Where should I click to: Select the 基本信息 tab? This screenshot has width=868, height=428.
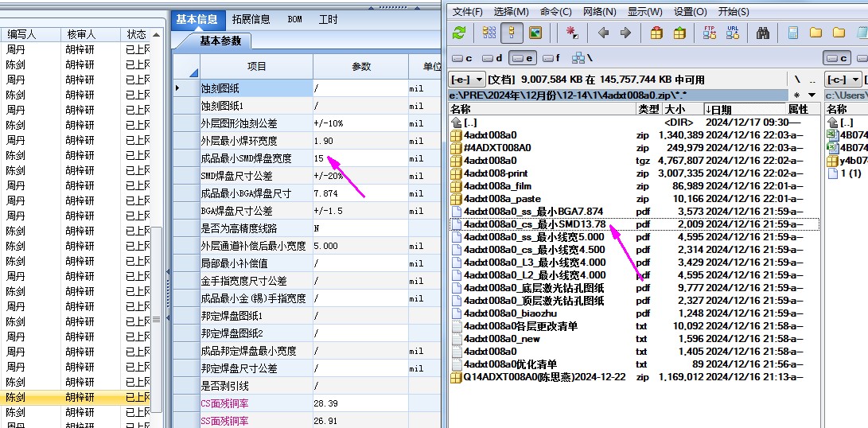pos(197,19)
